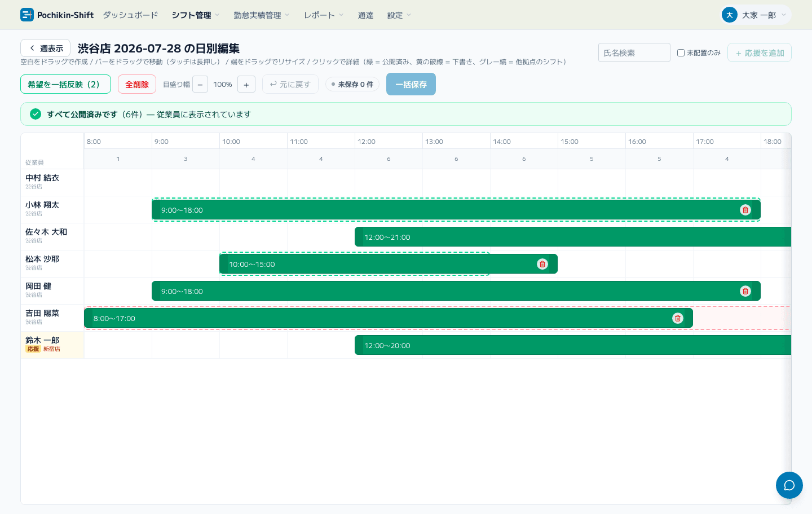
Task: Click employee name 佐々木 大和
Action: (x=46, y=232)
